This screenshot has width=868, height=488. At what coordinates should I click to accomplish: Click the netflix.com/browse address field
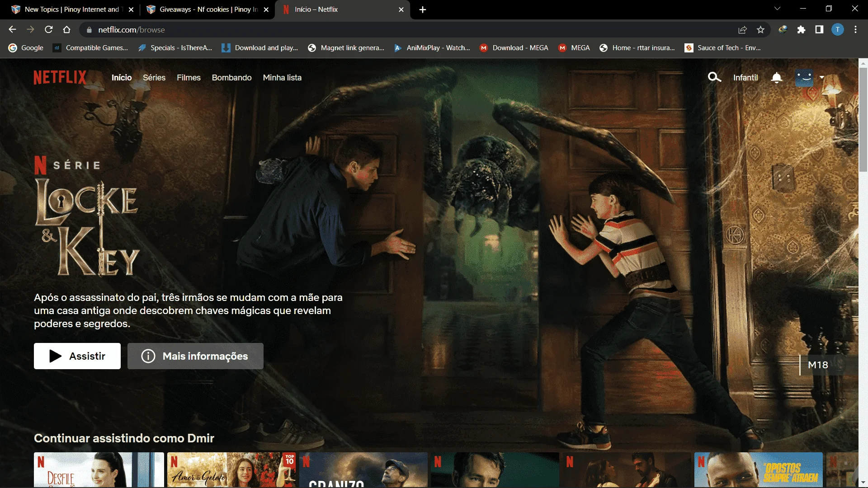407,30
